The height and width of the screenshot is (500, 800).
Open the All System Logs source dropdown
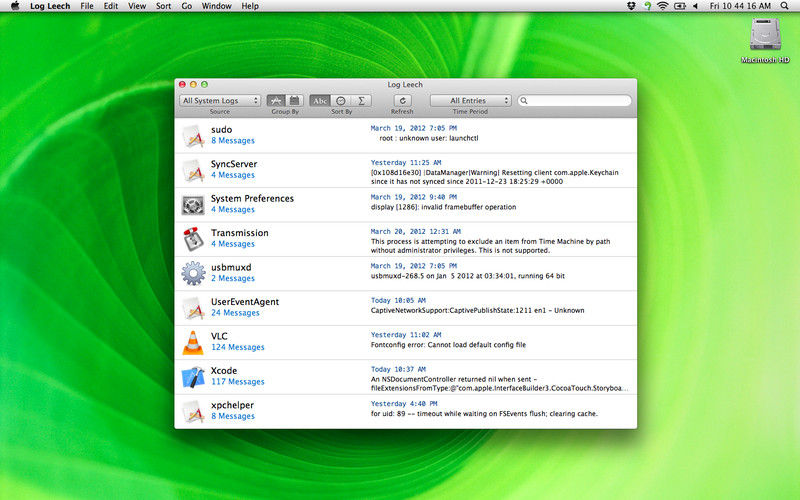pos(220,101)
